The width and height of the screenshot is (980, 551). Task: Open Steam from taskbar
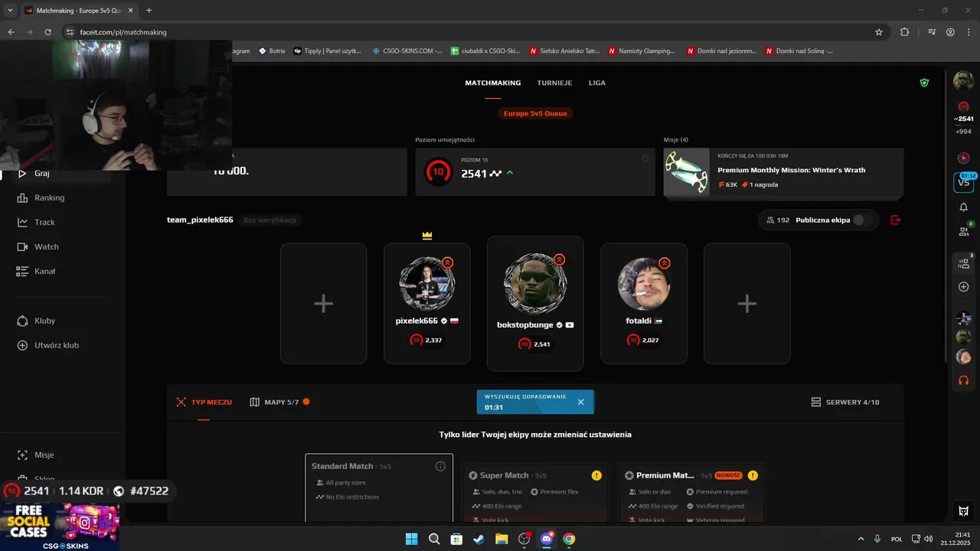point(479,539)
